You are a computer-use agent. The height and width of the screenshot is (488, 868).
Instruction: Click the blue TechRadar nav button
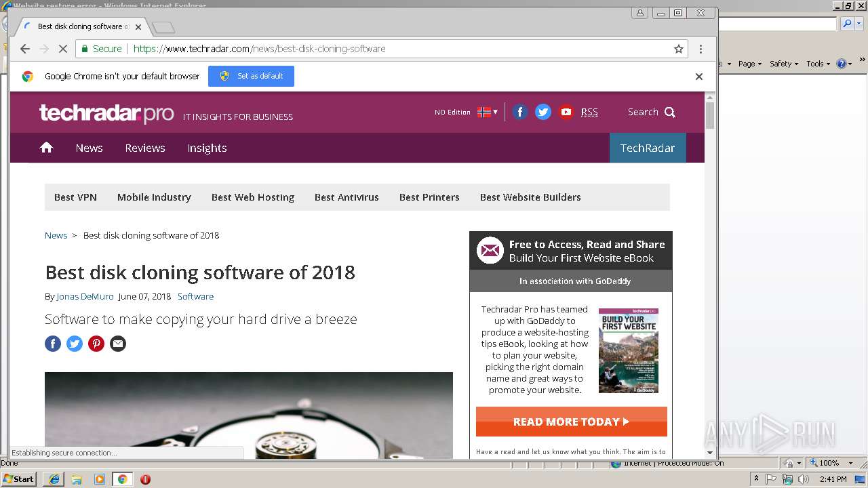(648, 148)
